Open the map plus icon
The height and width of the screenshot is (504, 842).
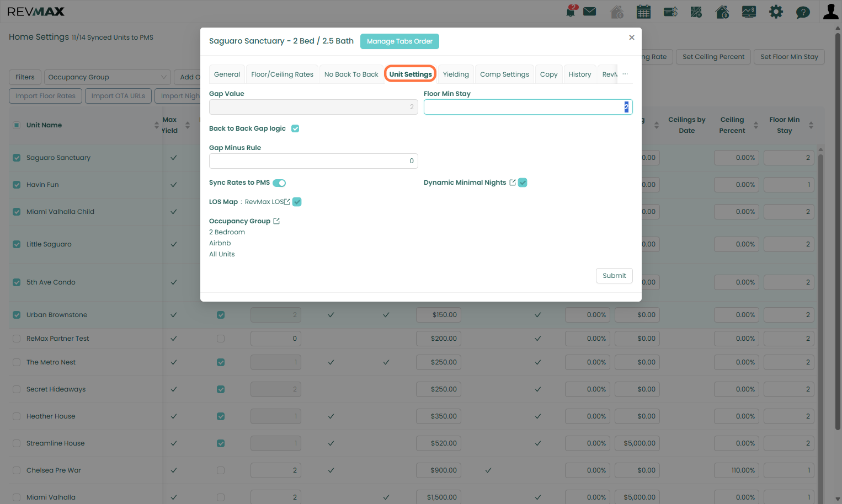click(696, 12)
